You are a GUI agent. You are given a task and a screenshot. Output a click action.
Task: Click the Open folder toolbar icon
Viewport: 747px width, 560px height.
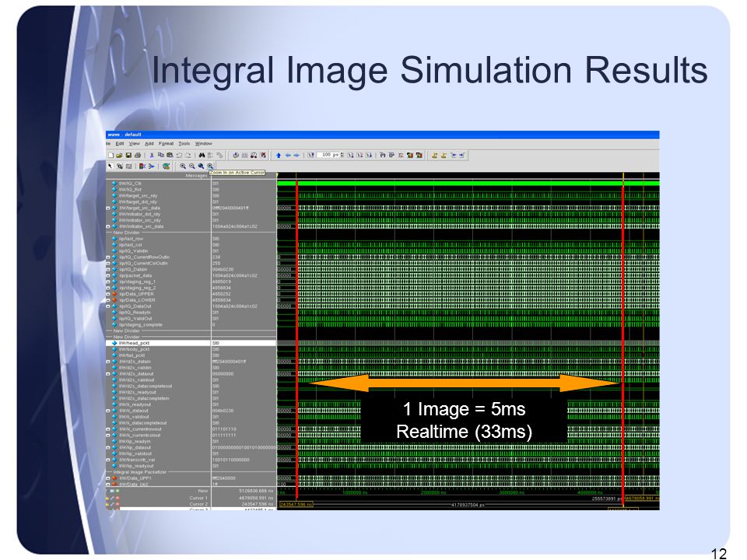click(120, 156)
